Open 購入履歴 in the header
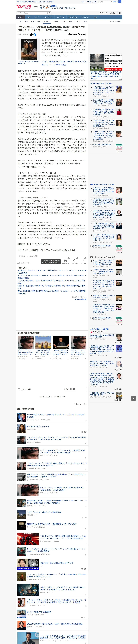The width and height of the screenshot is (138, 644). 112,13
